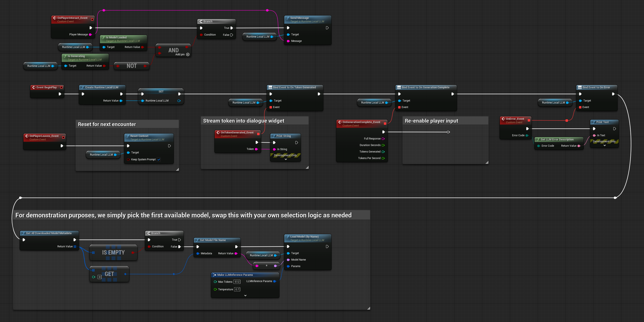Click the GET array element node

click(109, 274)
